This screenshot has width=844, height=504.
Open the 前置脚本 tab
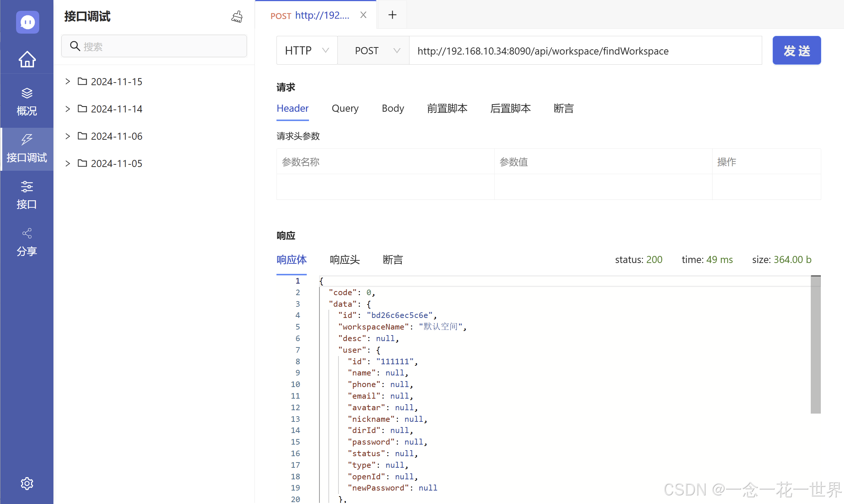click(447, 108)
